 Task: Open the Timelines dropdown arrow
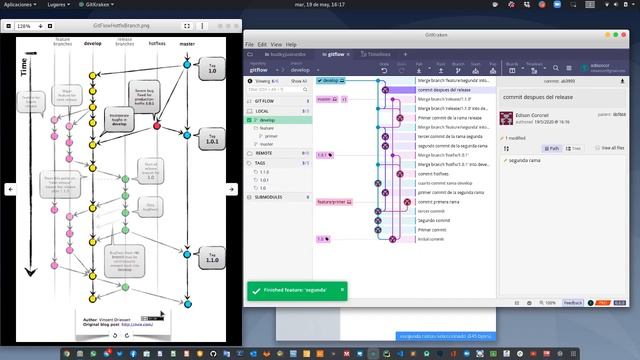tap(544, 68)
